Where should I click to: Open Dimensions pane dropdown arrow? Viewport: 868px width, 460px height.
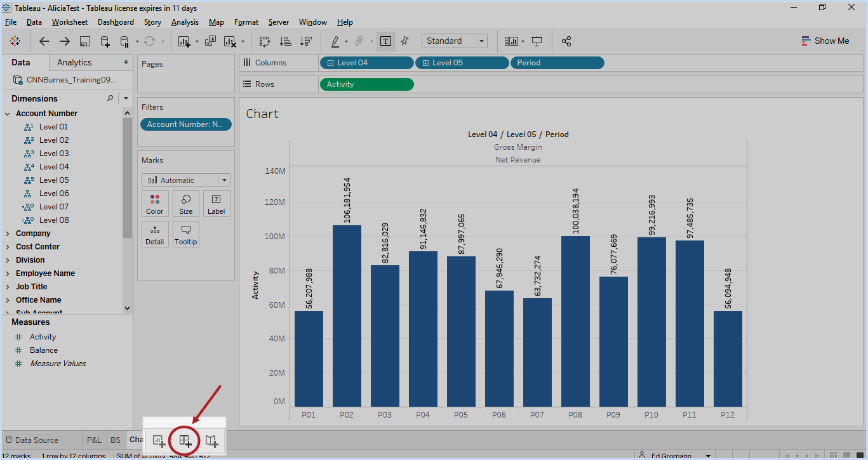coord(126,98)
